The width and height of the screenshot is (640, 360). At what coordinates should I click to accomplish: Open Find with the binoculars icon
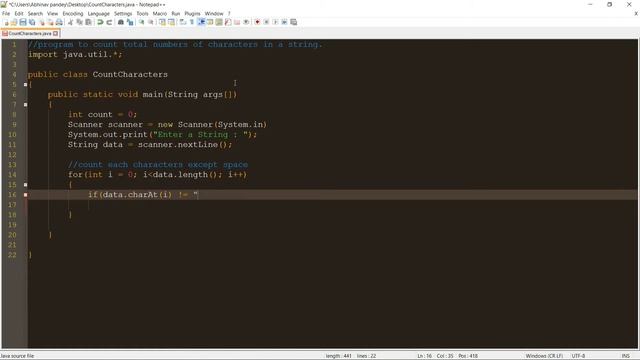coord(120,22)
